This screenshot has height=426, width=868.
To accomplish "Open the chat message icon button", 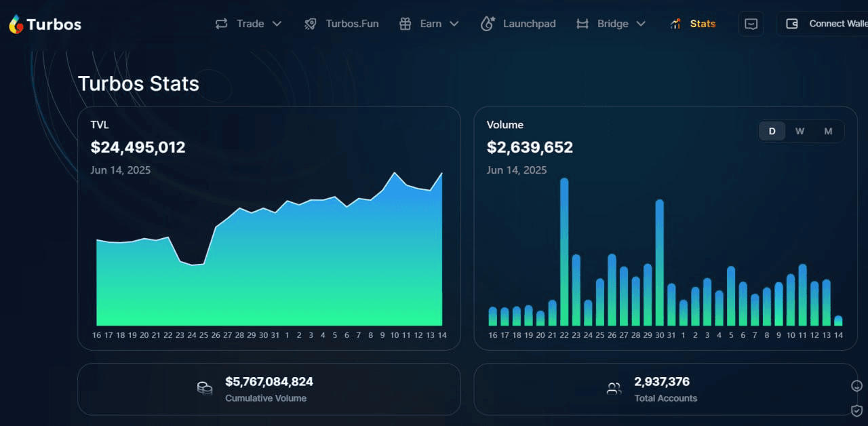I will pyautogui.click(x=751, y=24).
